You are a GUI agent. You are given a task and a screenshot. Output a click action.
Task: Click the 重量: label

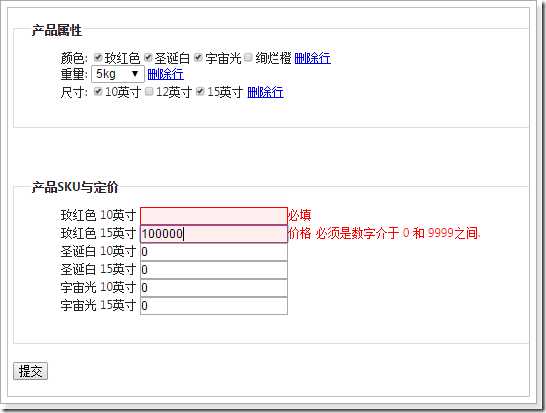coord(74,75)
